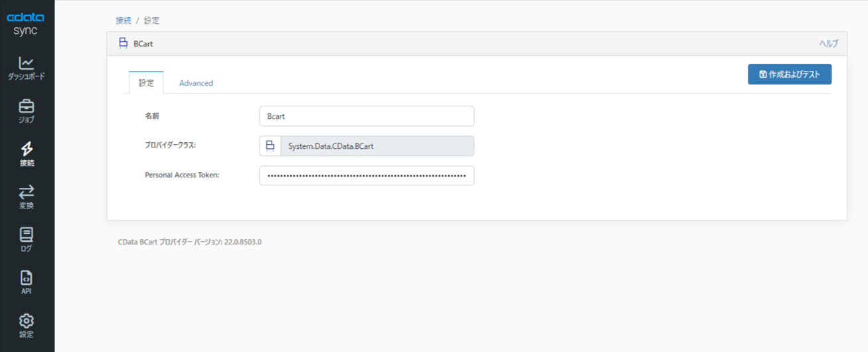Click the System.Data.CData.BCart provider field
868x352 pixels.
pos(377,146)
